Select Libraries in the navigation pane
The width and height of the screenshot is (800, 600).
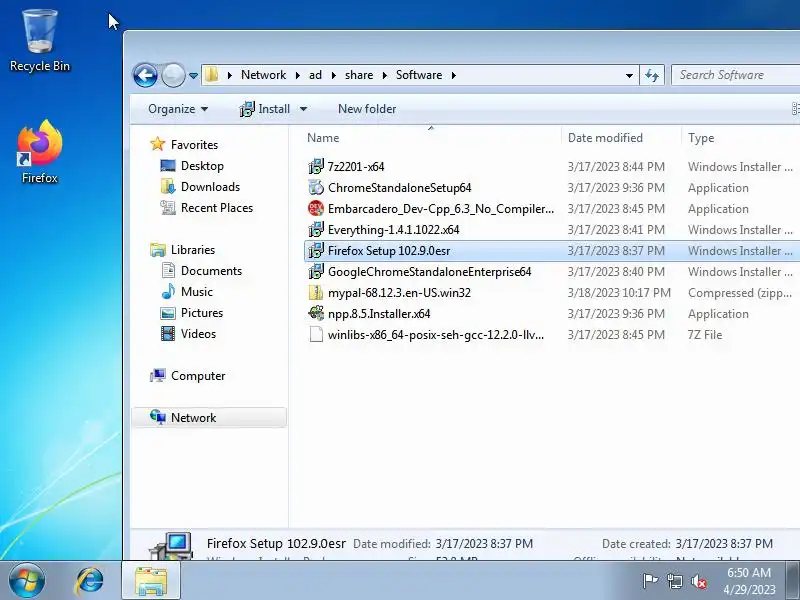tap(192, 249)
